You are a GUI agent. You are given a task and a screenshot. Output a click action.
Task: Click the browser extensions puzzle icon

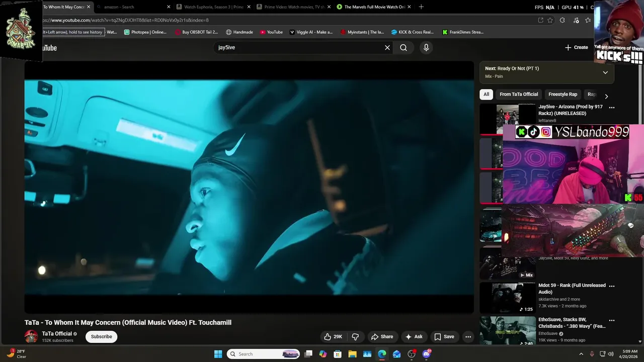coord(562,20)
